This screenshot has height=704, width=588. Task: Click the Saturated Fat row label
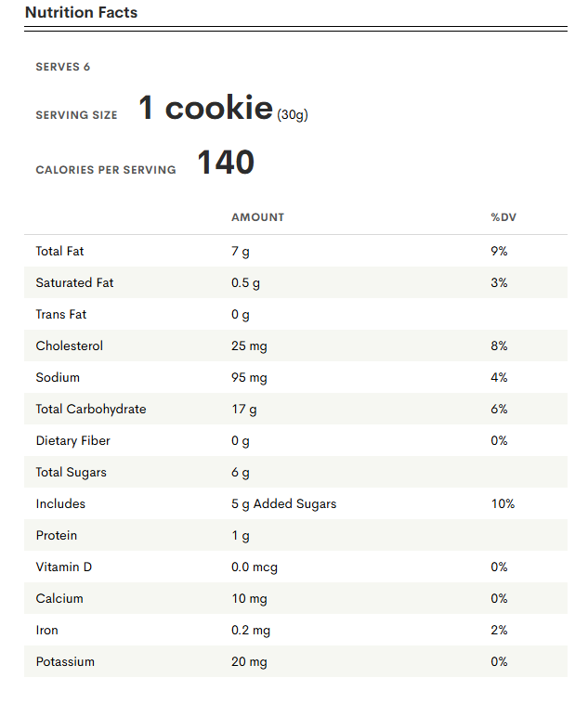74,282
